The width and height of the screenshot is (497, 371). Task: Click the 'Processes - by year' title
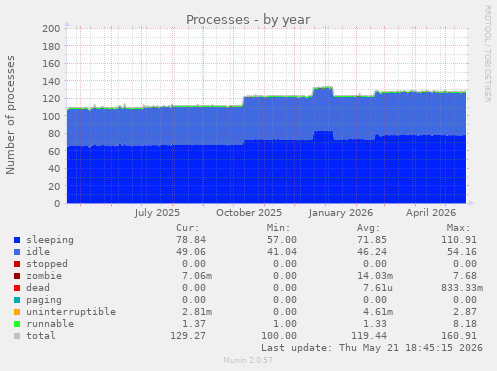pos(248,20)
